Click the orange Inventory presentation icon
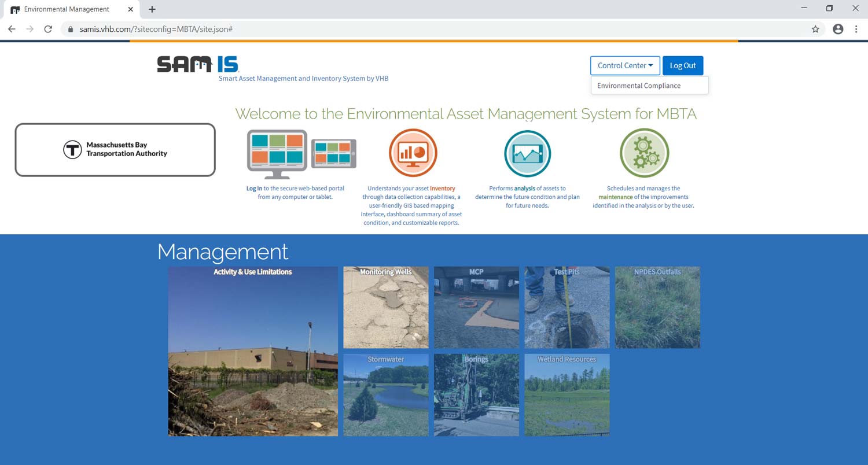Viewport: 868px width, 465px height. click(413, 153)
